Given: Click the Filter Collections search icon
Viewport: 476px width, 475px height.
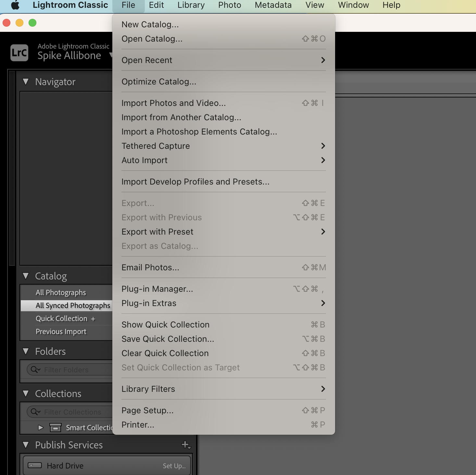Looking at the screenshot, I should 35,412.
